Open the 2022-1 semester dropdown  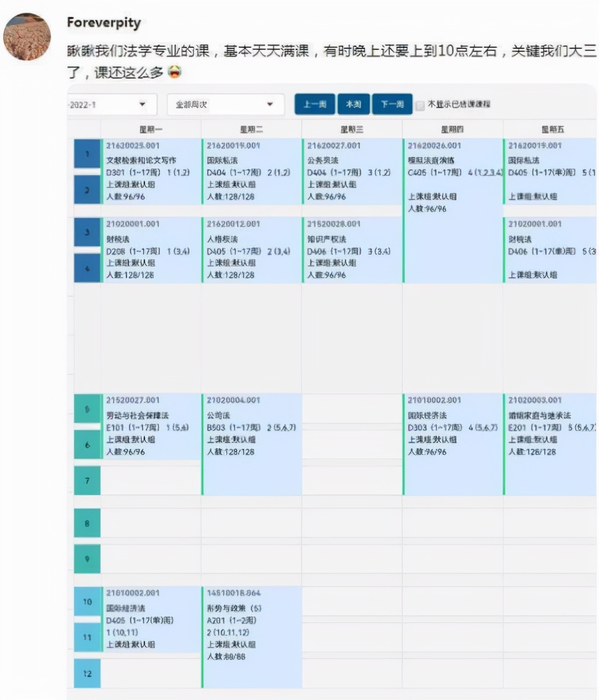tap(112, 104)
